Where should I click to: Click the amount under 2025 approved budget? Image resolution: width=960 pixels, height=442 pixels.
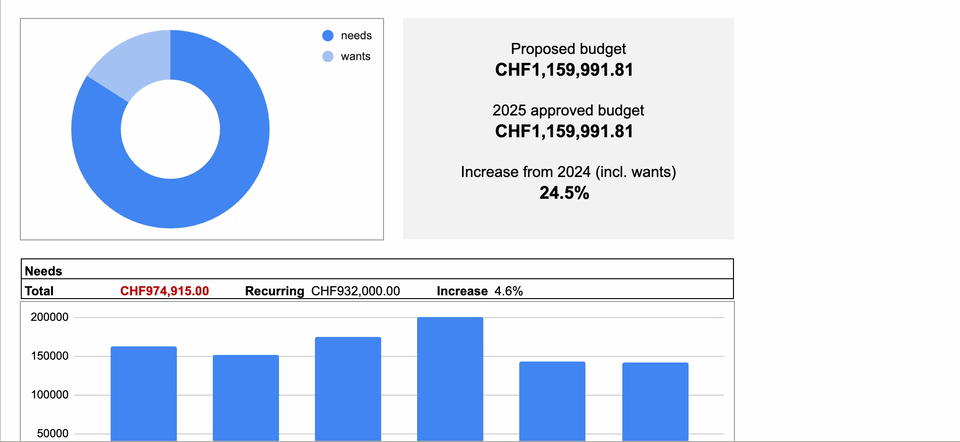pos(568,132)
